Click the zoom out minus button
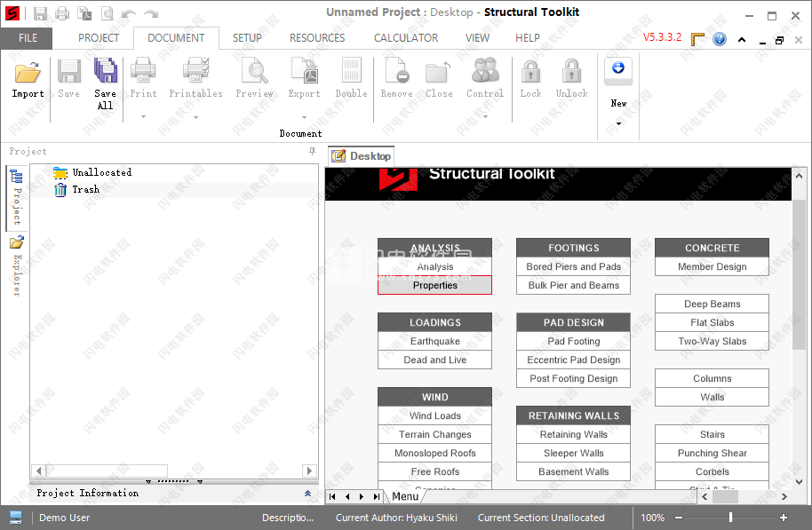Viewport: 812px width, 530px height. (x=679, y=517)
